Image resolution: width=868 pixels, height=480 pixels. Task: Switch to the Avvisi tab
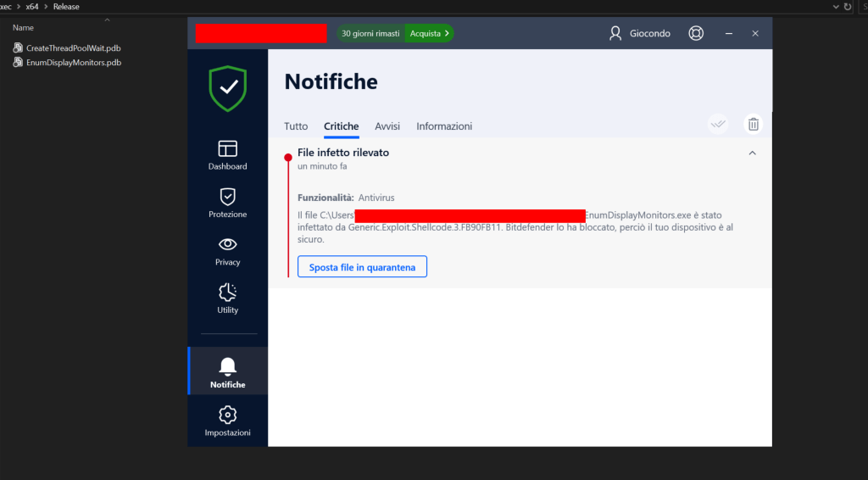387,126
